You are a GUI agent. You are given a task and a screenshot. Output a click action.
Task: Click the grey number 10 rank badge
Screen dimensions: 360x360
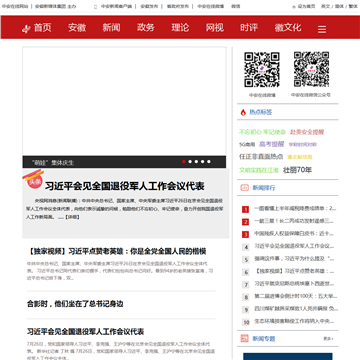pyautogui.click(x=246, y=322)
